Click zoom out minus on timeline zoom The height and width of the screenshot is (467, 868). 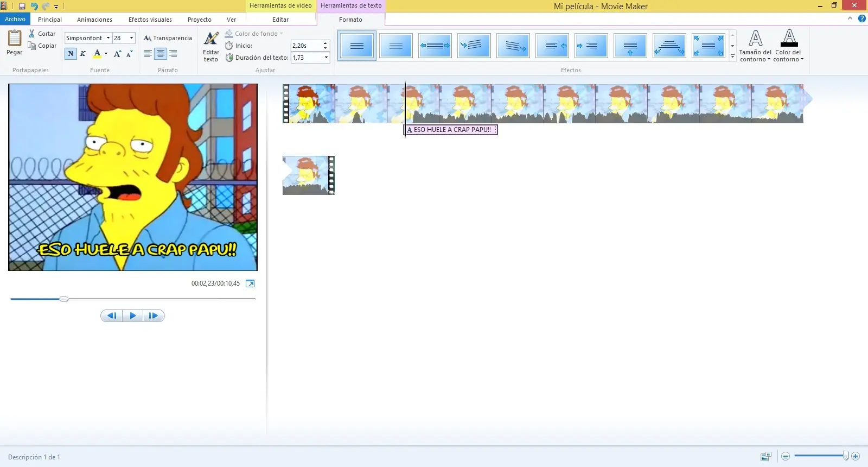(786, 456)
